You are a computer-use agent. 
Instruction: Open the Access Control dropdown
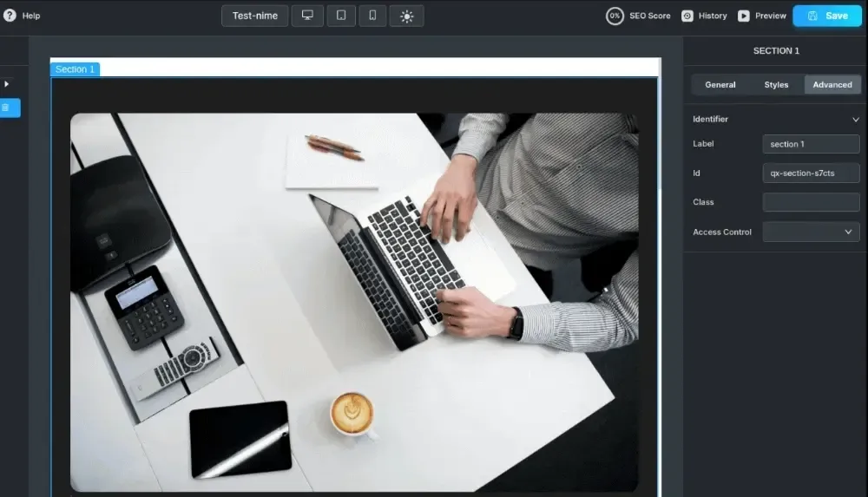coord(811,232)
